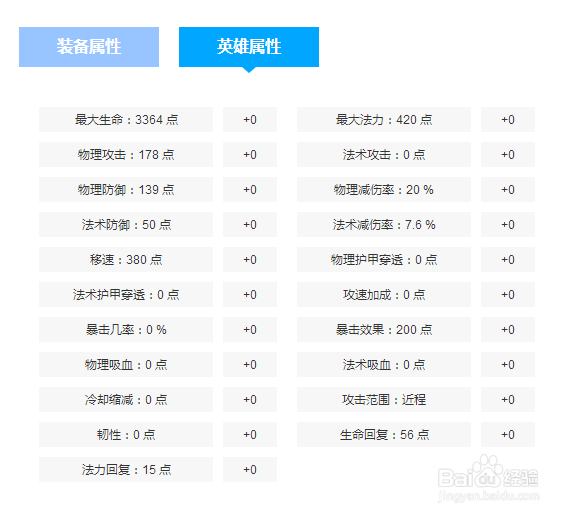
Task: Click +0 value next to 生命回复
Action: 508,435
